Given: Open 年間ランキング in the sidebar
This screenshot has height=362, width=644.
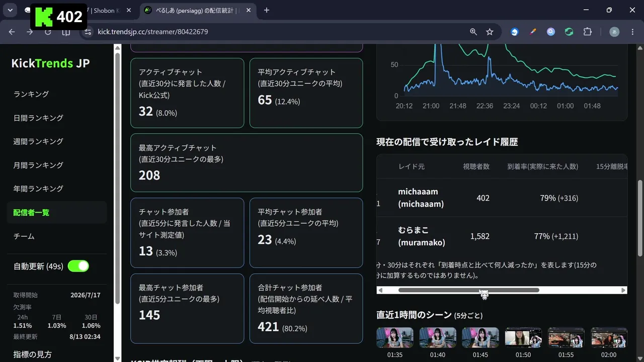Looking at the screenshot, I should (x=57, y=189).
